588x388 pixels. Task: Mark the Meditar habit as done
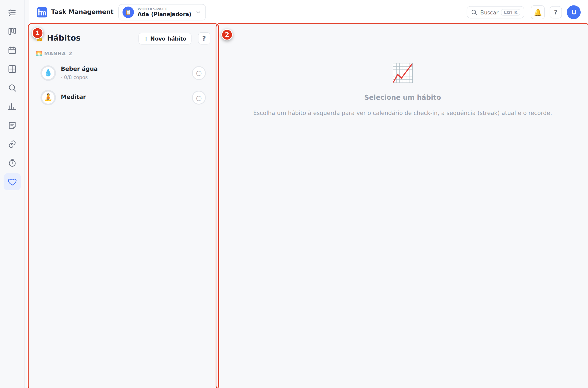pos(199,98)
